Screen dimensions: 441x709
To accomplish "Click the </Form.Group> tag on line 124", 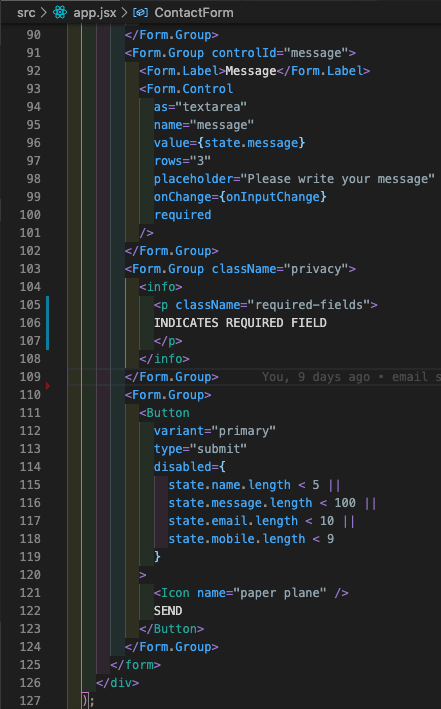I will (x=172, y=647).
